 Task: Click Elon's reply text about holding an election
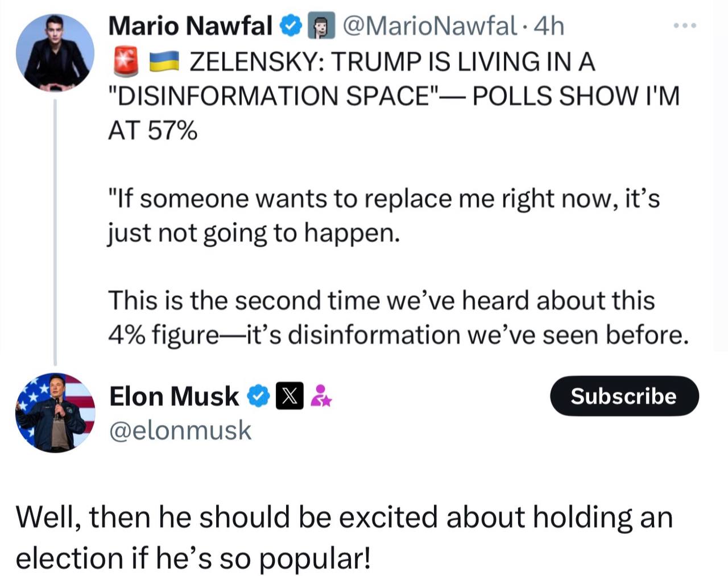click(x=344, y=537)
